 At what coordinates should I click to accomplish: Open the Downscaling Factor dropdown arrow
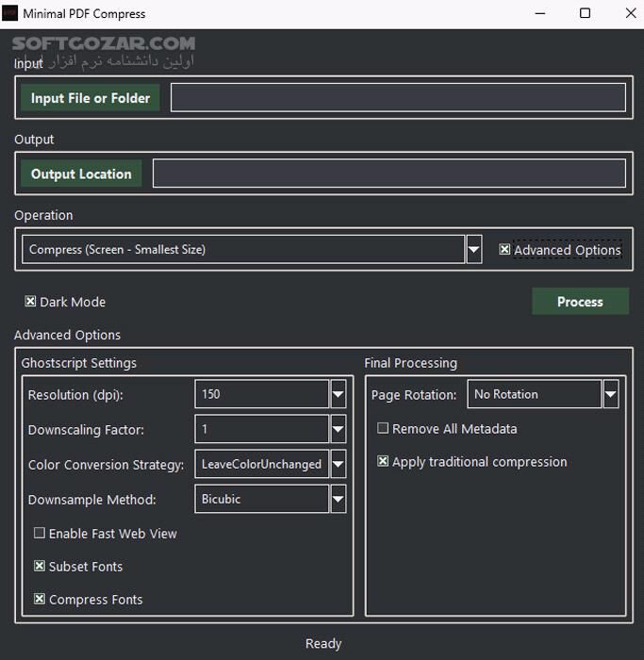click(339, 430)
